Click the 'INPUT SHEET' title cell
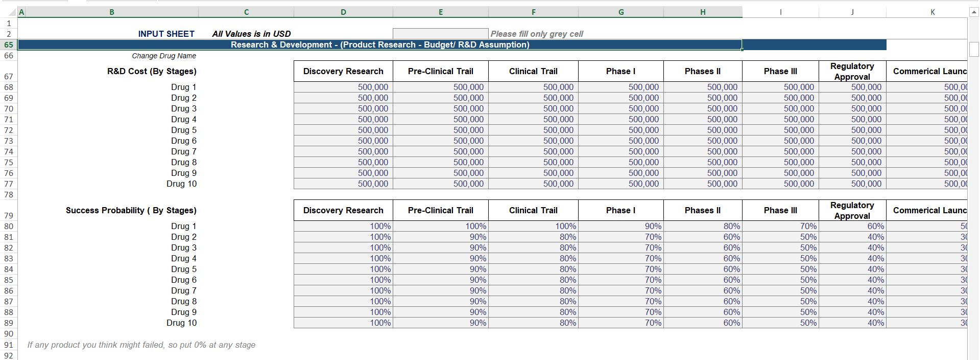The height and width of the screenshot is (360, 980). (166, 34)
